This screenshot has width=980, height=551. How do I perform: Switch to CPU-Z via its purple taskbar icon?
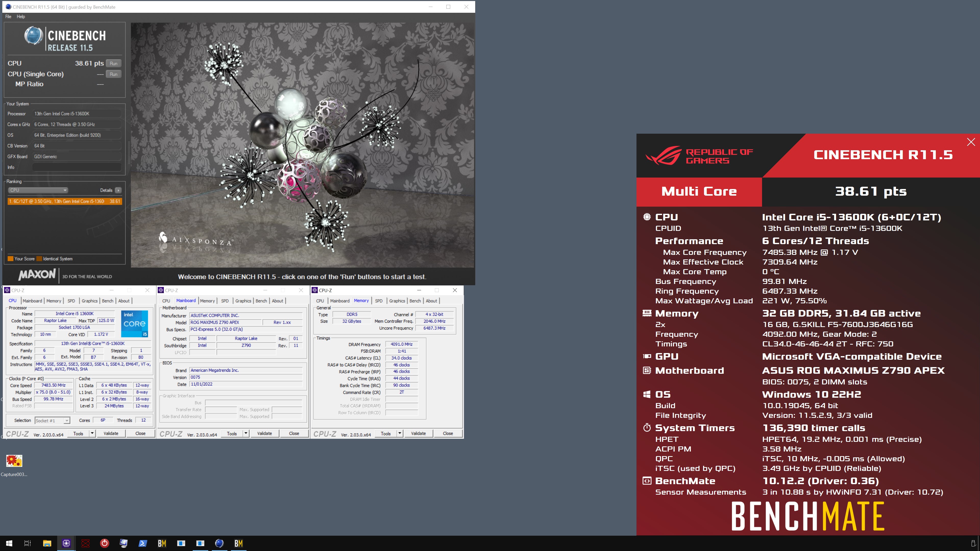point(66,543)
